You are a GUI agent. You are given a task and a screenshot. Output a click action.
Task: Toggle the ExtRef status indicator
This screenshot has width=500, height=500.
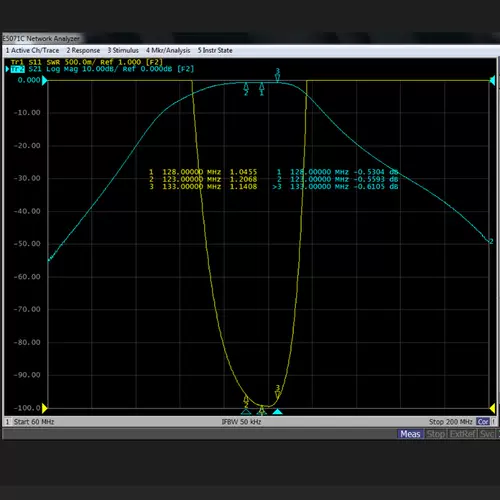click(462, 434)
